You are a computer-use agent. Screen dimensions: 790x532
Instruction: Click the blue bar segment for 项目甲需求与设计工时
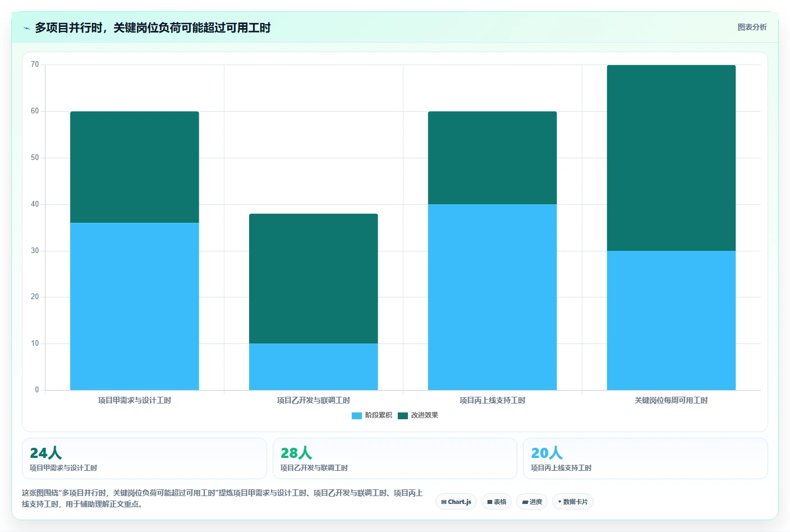[135, 306]
